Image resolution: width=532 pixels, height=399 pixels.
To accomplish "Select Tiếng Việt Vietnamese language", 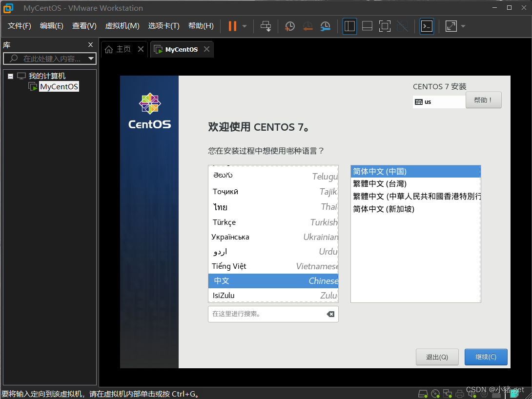I will pos(273,266).
